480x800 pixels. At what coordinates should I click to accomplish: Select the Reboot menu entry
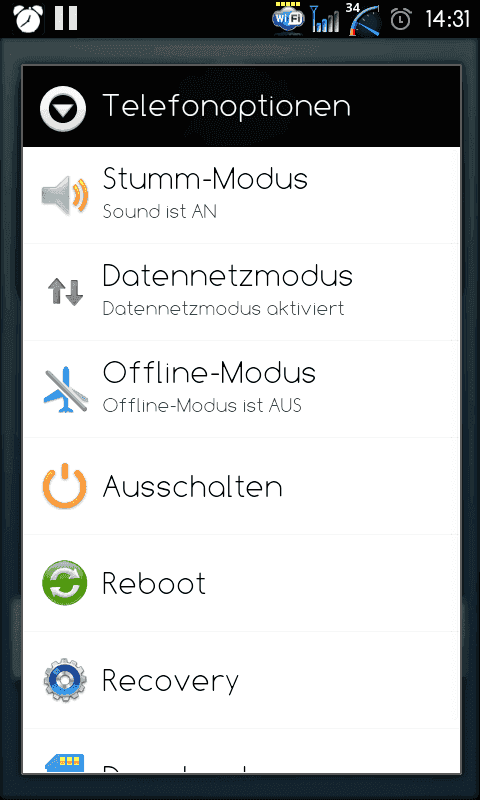pyautogui.click(x=241, y=583)
